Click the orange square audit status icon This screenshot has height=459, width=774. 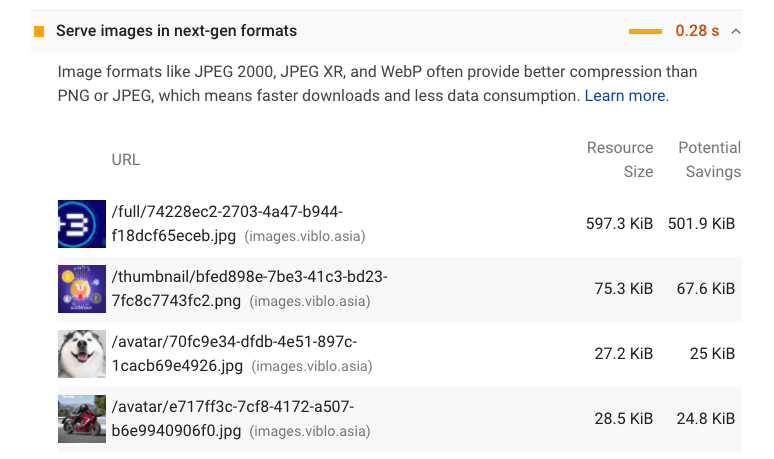[39, 31]
